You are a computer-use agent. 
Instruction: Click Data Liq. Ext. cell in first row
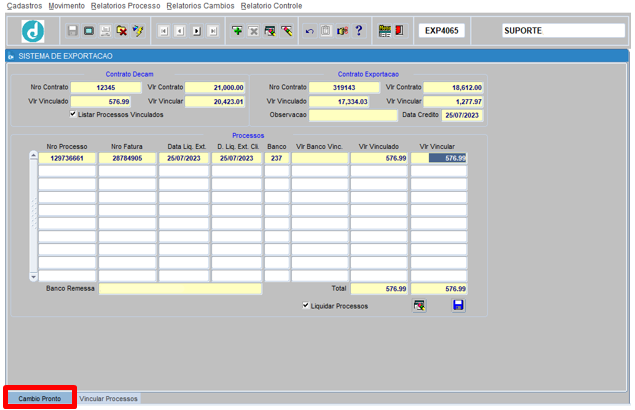pos(184,158)
